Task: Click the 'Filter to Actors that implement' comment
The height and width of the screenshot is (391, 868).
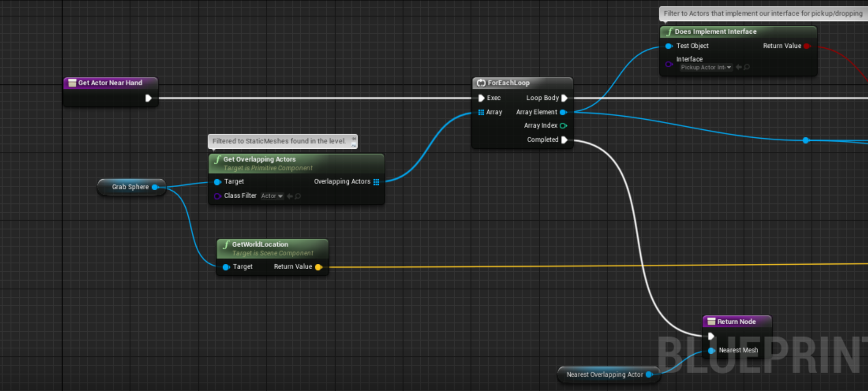Action: point(763,14)
